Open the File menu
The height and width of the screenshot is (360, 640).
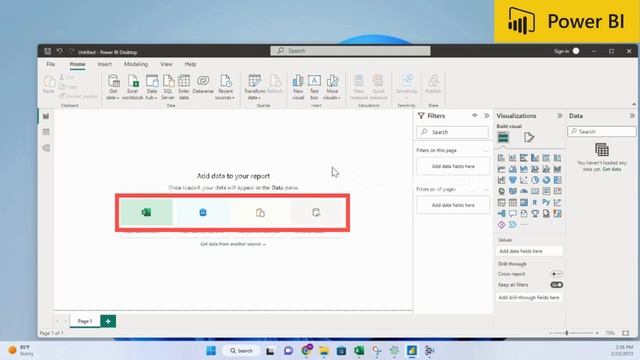[x=51, y=64]
